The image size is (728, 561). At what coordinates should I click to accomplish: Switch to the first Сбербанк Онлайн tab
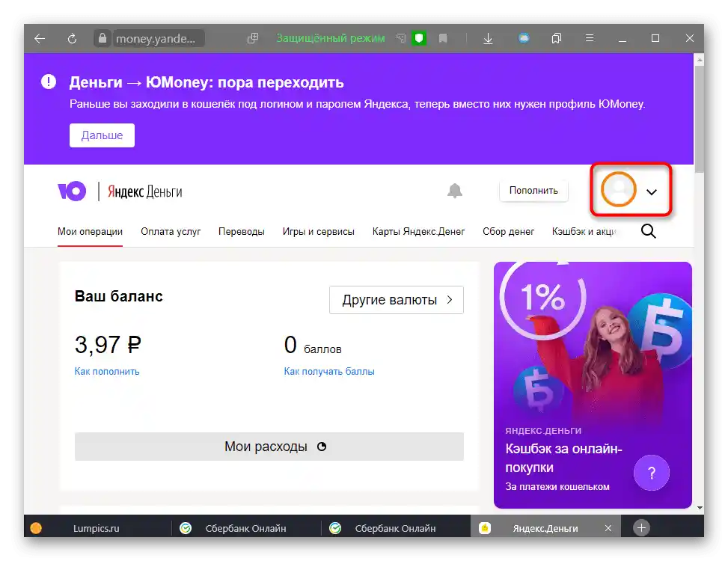click(x=245, y=528)
